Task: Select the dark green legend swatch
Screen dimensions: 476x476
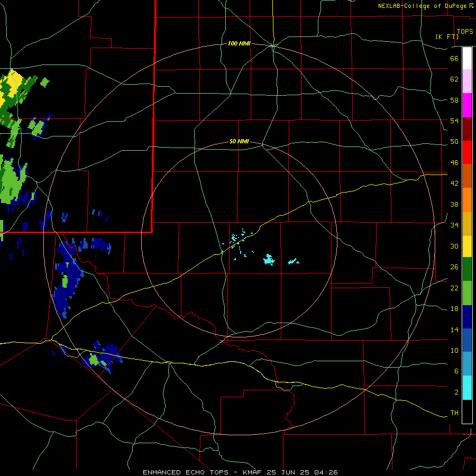Action: (x=467, y=269)
